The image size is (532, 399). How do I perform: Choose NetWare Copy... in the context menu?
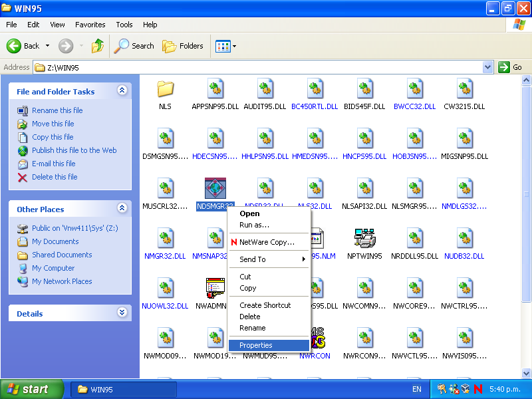269,242
